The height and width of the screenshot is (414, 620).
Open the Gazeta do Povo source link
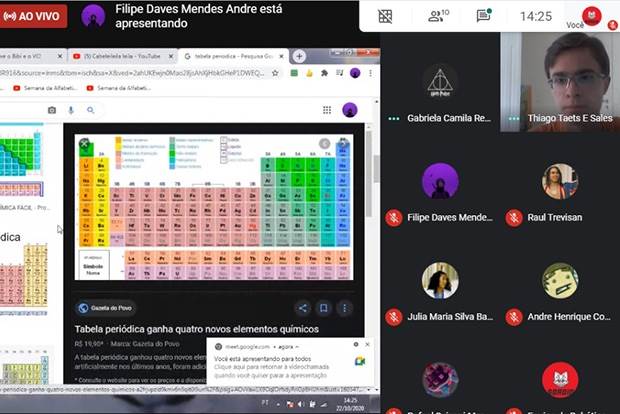point(105,308)
